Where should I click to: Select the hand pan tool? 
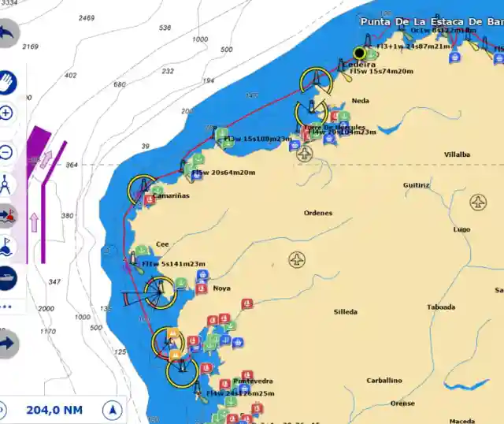click(x=6, y=80)
